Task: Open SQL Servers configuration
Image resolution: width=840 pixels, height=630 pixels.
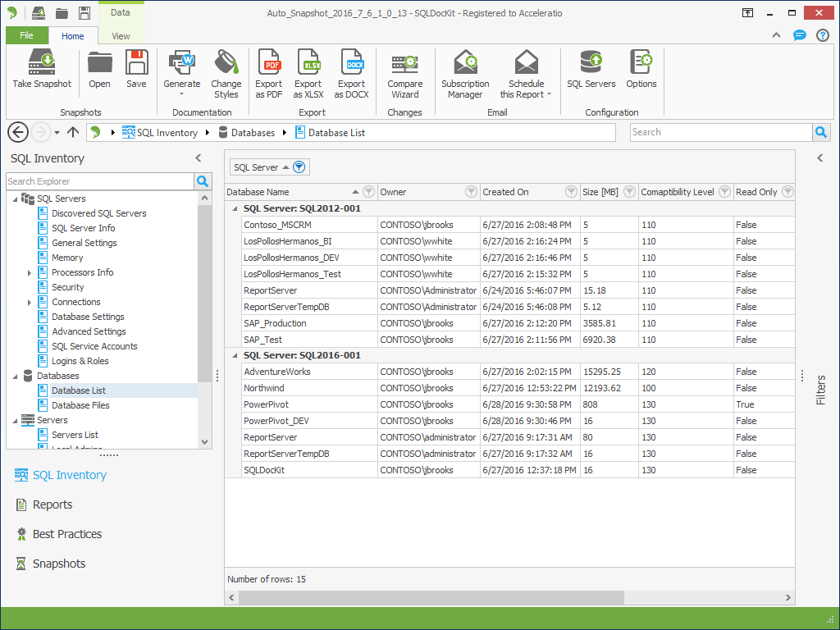Action: [x=591, y=63]
